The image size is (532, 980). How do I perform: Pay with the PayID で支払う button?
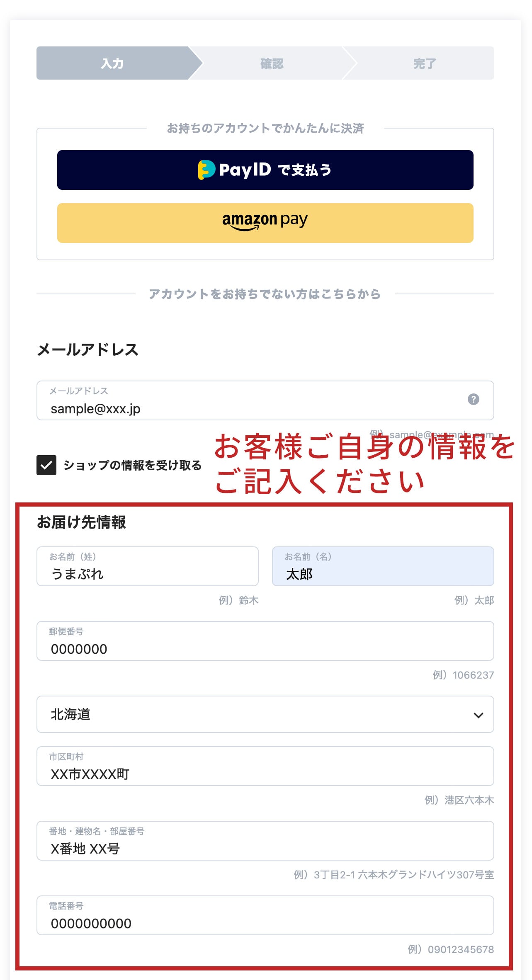tap(265, 170)
